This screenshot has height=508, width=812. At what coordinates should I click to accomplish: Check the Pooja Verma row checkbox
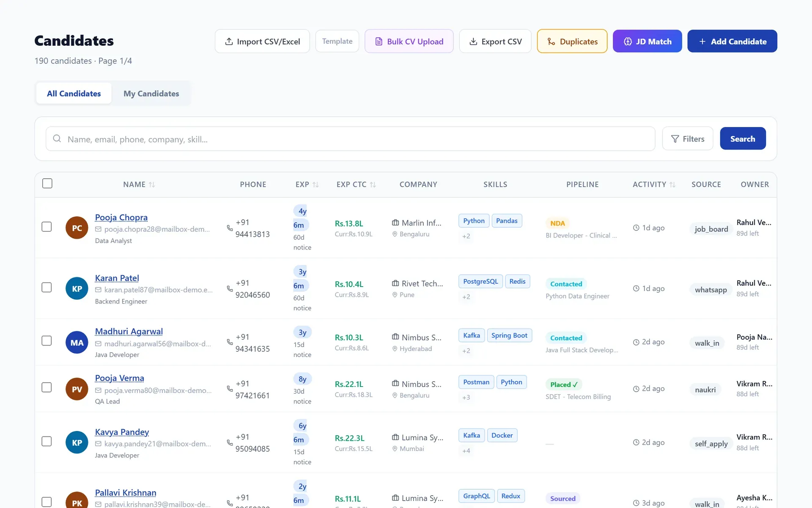point(47,387)
